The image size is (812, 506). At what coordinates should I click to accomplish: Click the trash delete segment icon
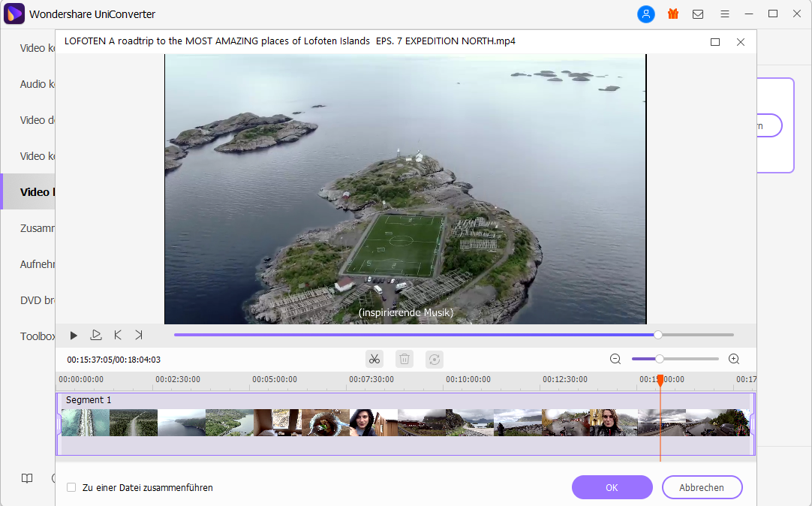(404, 359)
